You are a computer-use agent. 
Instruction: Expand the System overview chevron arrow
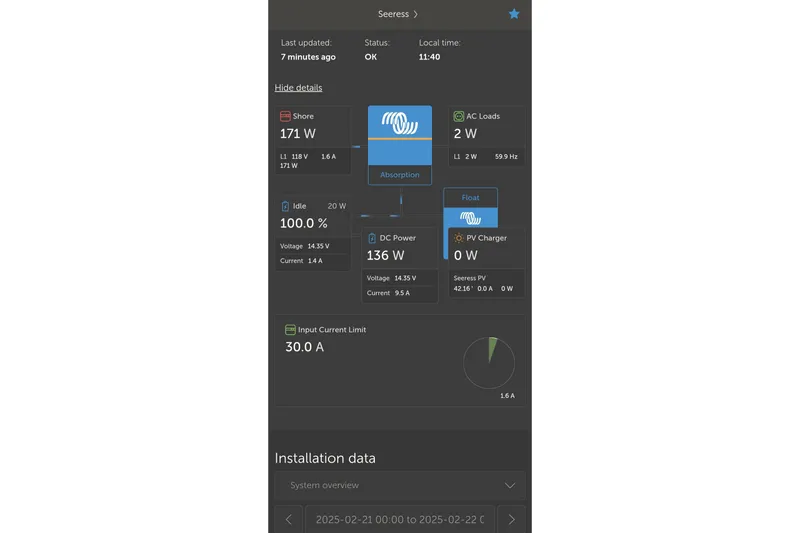pyautogui.click(x=510, y=485)
